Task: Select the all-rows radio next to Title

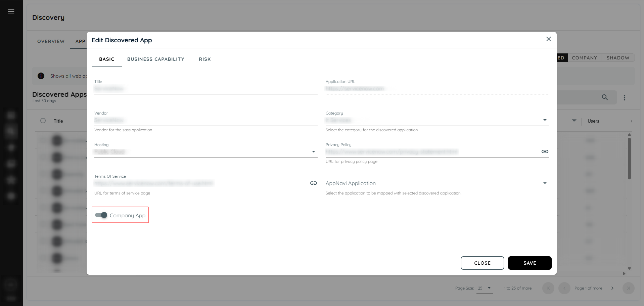Action: [43, 121]
